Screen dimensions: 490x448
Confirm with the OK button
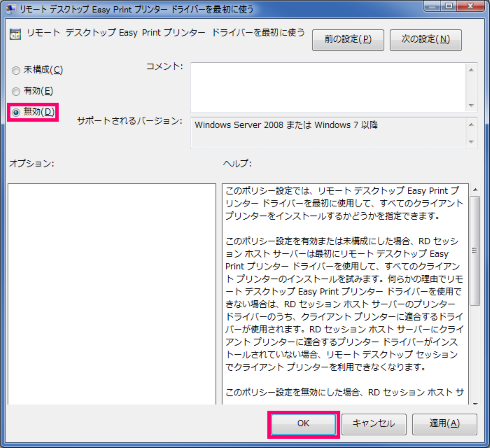pyautogui.click(x=303, y=424)
